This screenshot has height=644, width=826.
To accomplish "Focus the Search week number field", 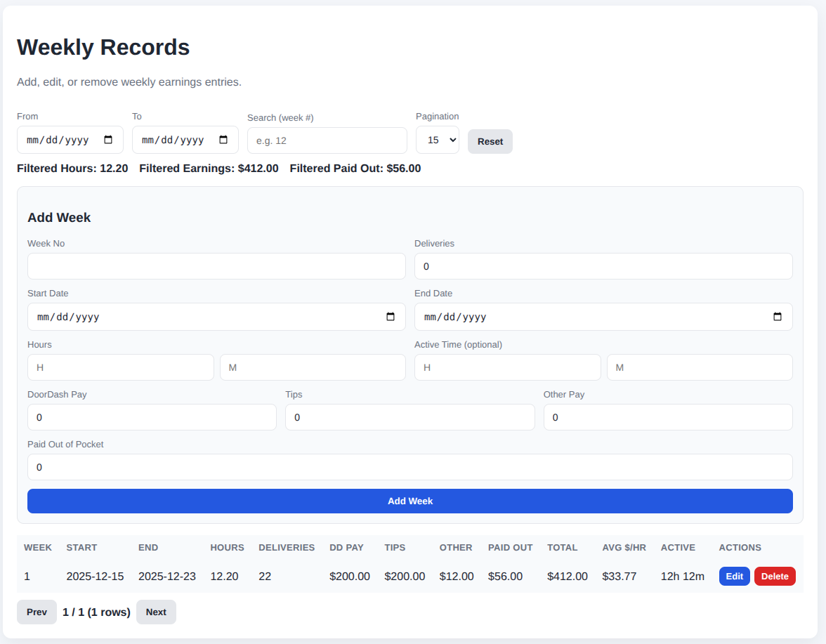I will pyautogui.click(x=327, y=140).
